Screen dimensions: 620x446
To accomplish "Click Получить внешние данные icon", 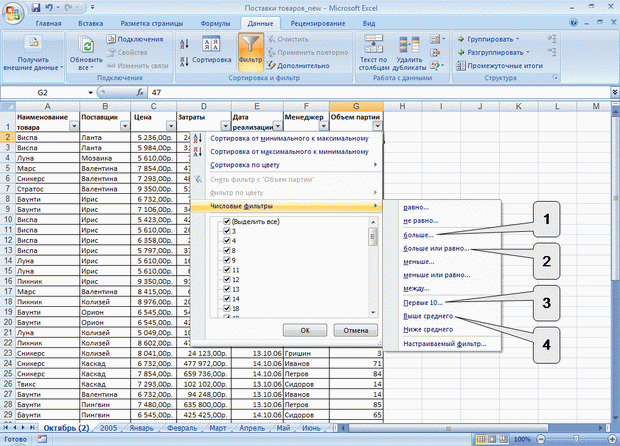I will [x=33, y=43].
